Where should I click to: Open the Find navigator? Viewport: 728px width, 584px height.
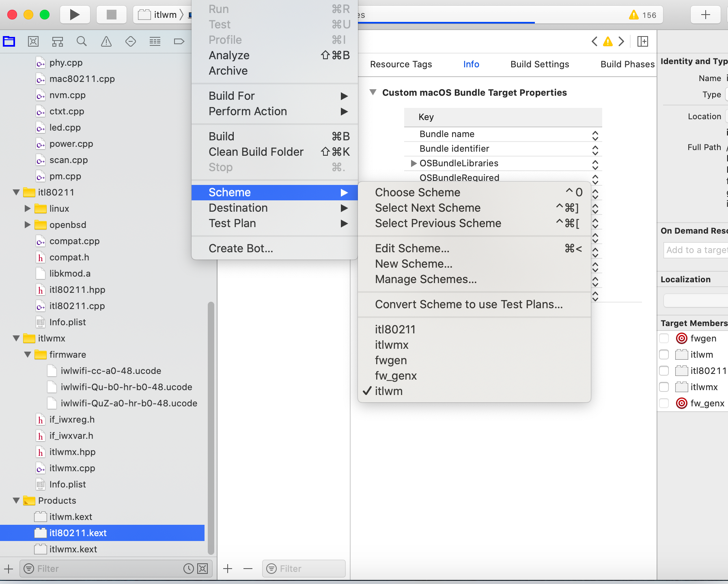pyautogui.click(x=82, y=41)
